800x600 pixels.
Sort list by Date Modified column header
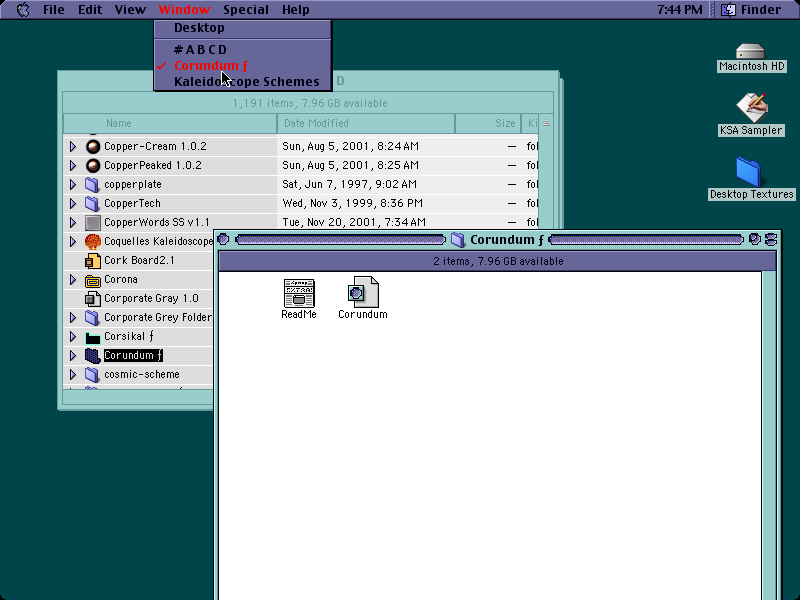(366, 123)
